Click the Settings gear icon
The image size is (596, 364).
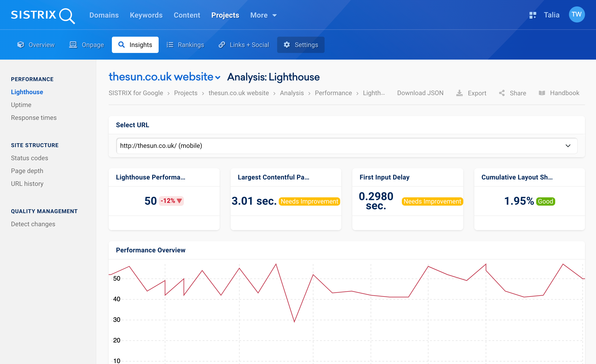point(287,45)
